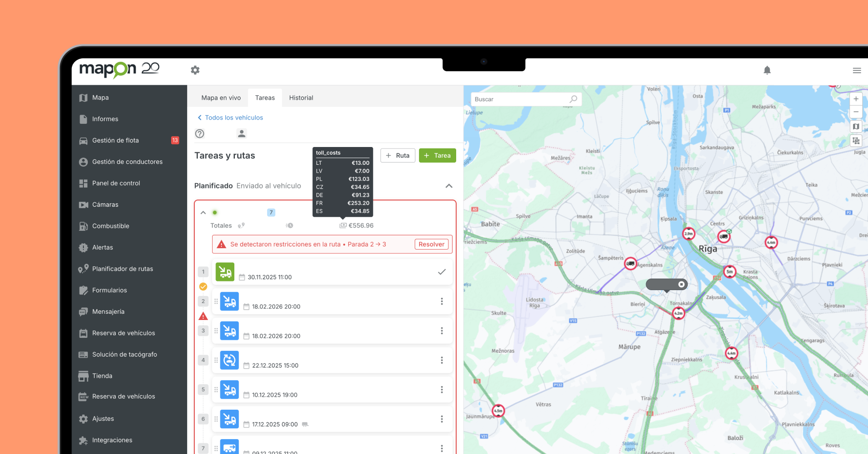Add a new Ruta
Image resolution: width=868 pixels, height=454 pixels.
pos(398,156)
